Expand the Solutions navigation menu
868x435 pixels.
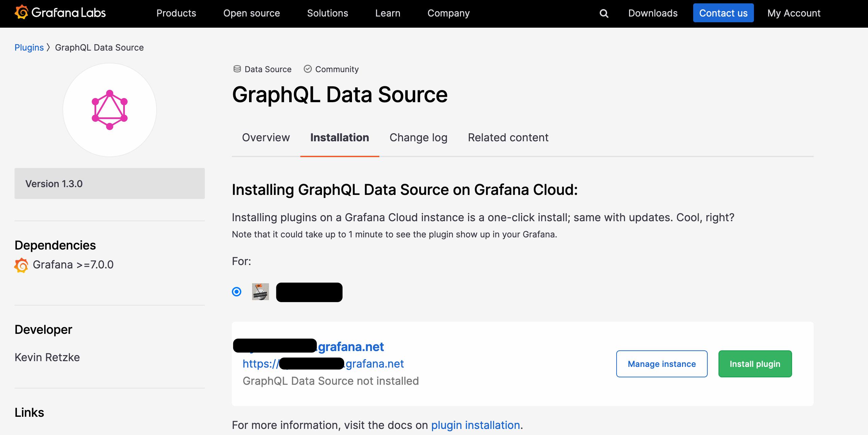(x=327, y=13)
